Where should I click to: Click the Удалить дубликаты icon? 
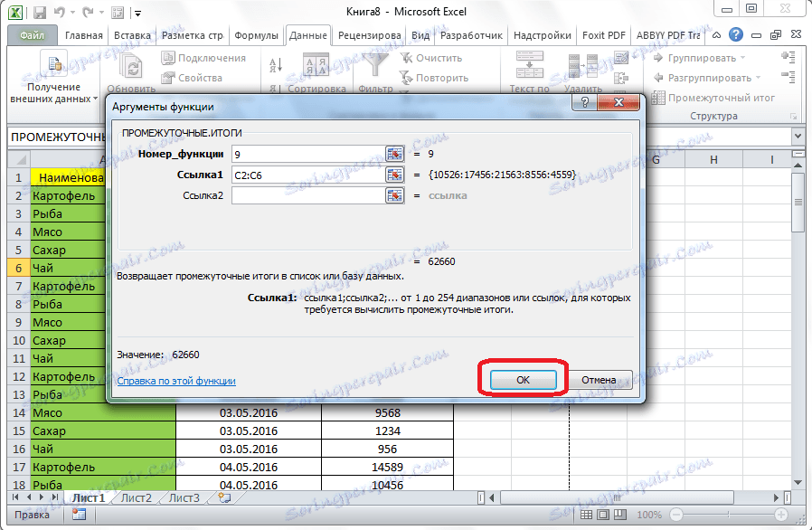583,68
